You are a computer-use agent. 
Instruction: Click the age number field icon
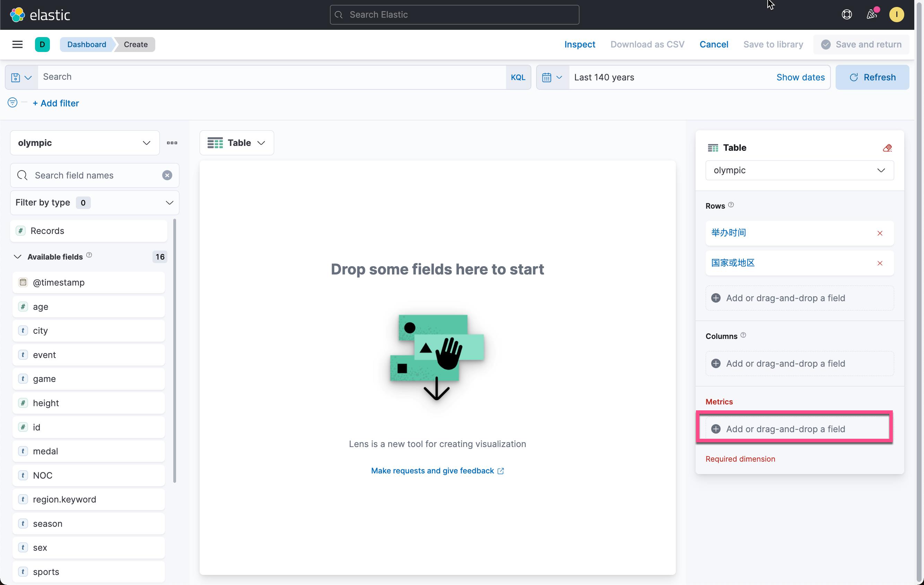click(x=23, y=306)
